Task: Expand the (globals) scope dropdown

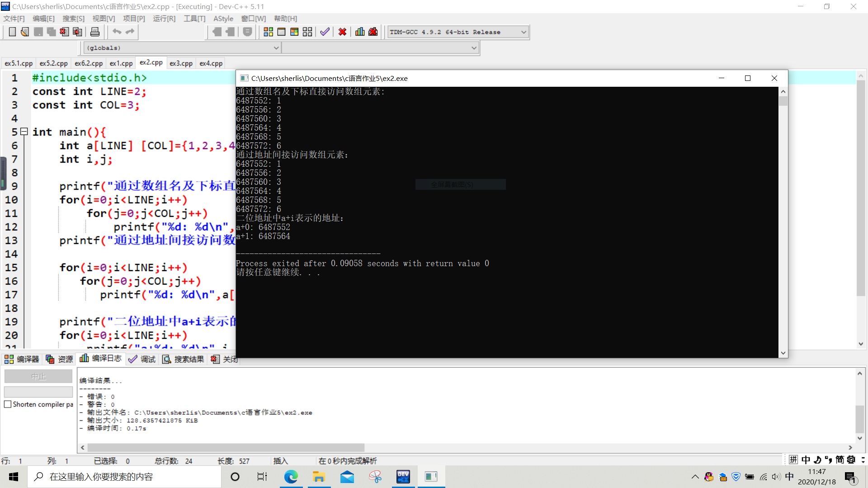Action: pos(276,48)
